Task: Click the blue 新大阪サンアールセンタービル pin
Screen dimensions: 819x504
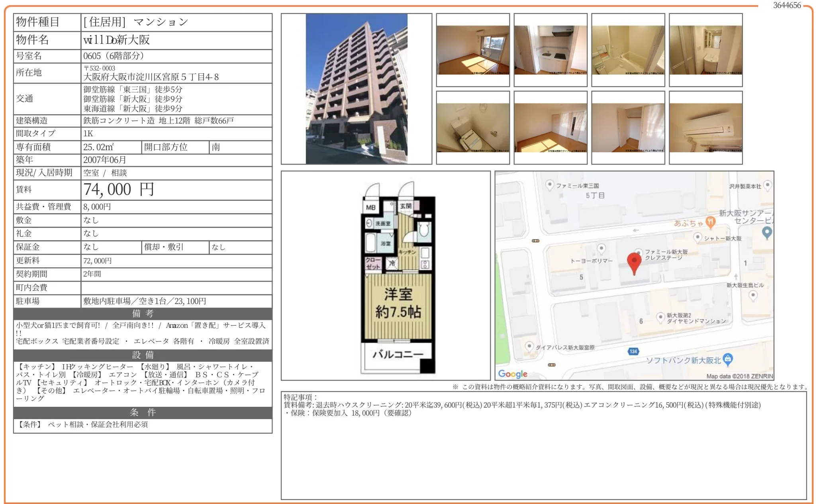Action: pos(766,231)
